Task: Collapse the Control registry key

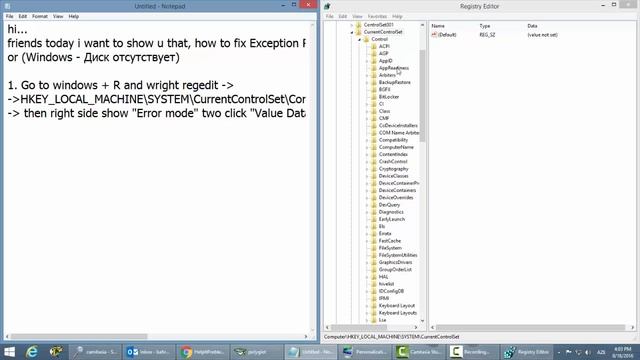Action: click(360, 39)
